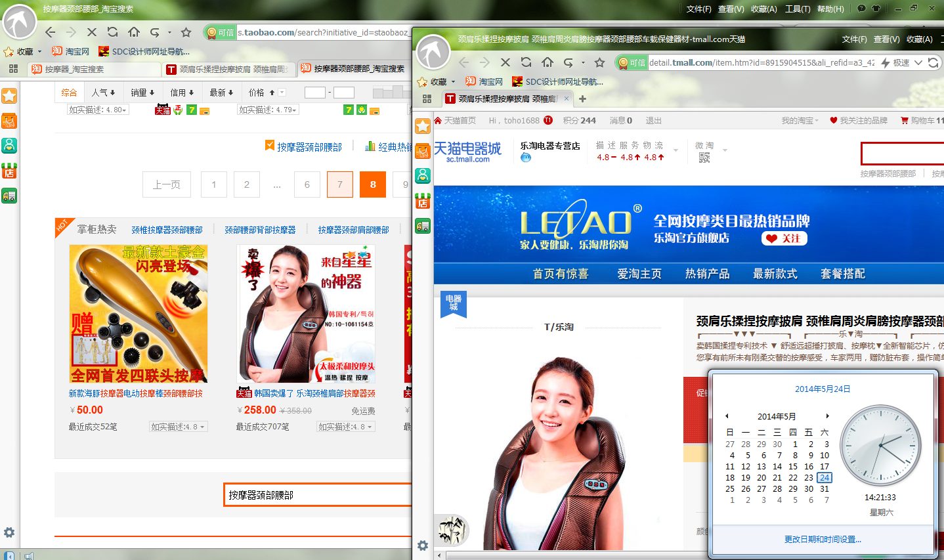Click the back arrow in the Taobao search window
The width and height of the screenshot is (944, 560).
point(51,32)
